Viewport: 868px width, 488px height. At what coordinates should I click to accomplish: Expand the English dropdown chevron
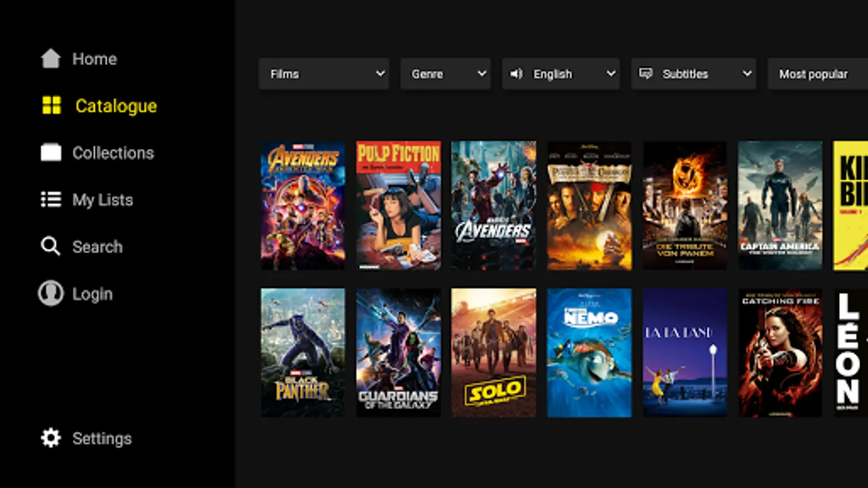tap(611, 74)
